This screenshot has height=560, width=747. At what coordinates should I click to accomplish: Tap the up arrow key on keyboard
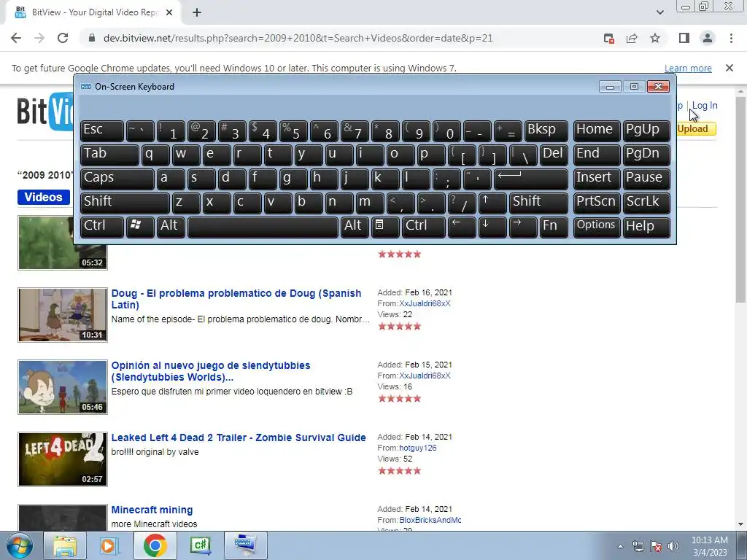[492, 203]
